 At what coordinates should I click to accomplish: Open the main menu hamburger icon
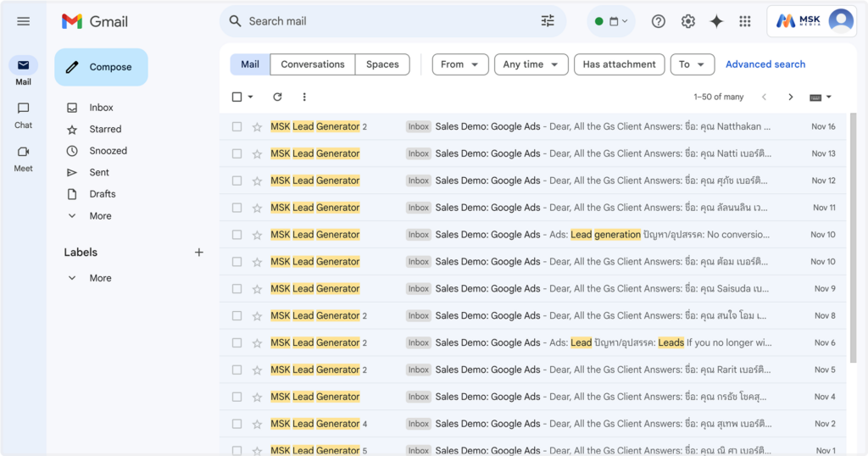(x=23, y=21)
